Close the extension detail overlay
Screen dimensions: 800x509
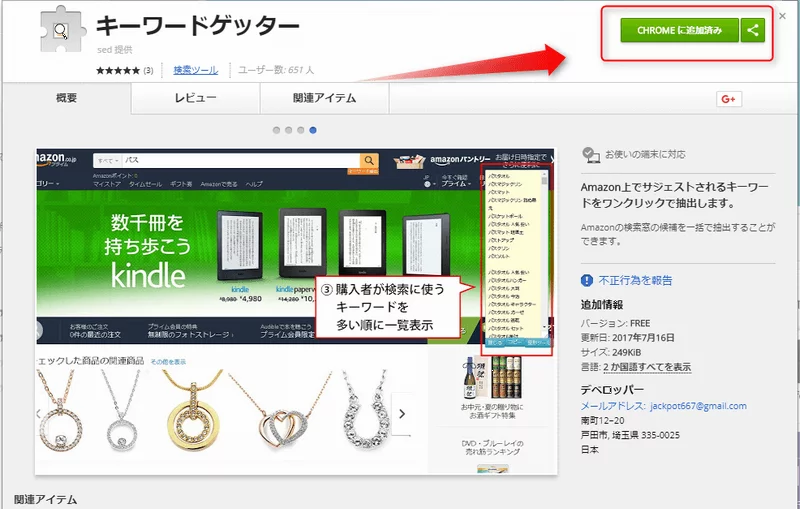782,14
